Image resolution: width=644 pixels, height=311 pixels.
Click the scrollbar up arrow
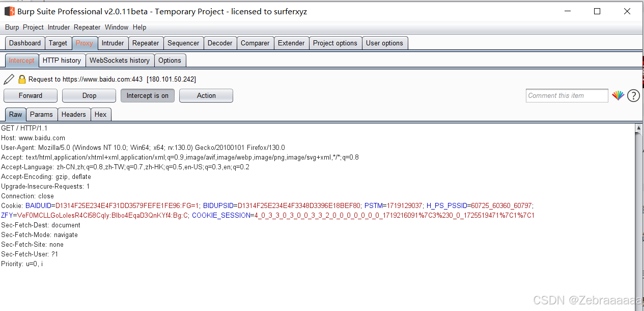[x=639, y=128]
